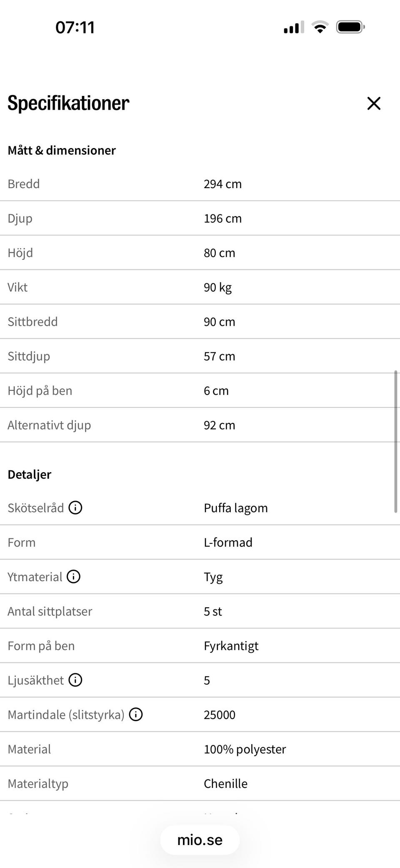Select the Chenille Materialtyp value
The image size is (400, 868).
tap(225, 783)
